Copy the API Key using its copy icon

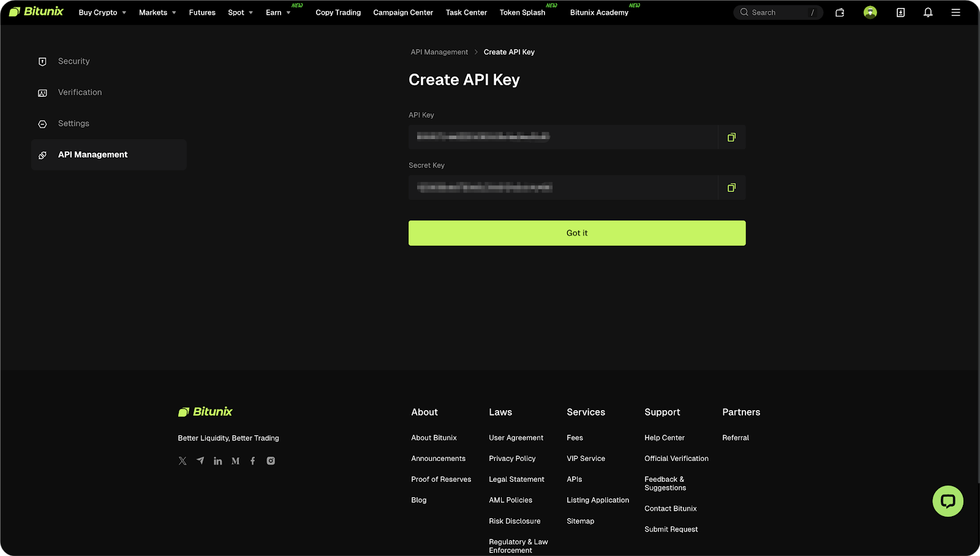coord(731,137)
